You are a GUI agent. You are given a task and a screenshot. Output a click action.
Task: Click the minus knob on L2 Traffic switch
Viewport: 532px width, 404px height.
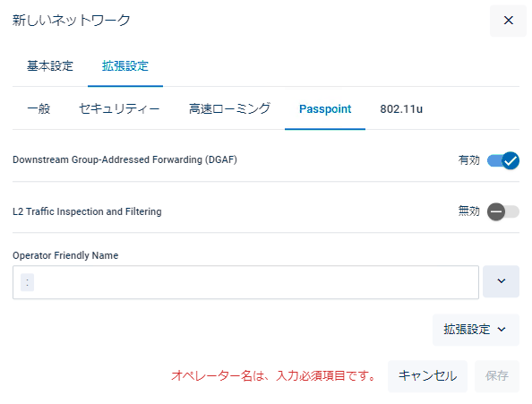pos(496,211)
